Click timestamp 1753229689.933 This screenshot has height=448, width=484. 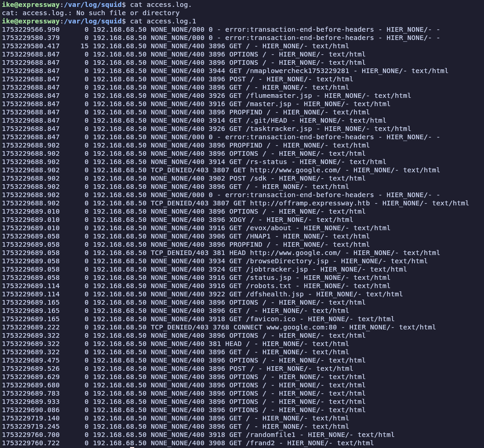pos(31,402)
